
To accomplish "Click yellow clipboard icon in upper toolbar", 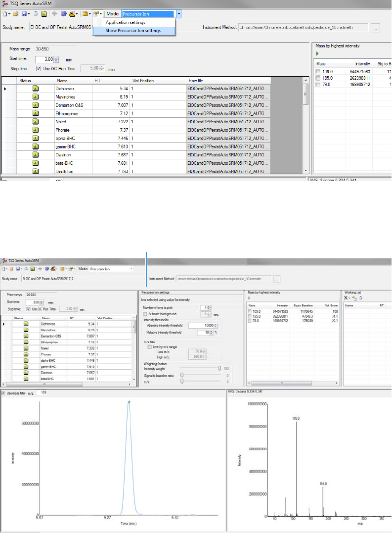I will pyautogui.click(x=85, y=14).
